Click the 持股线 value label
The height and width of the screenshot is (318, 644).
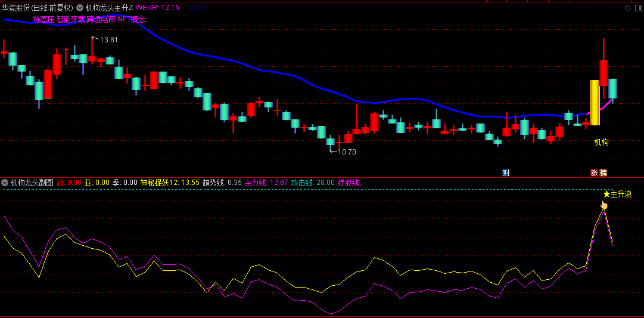click(351, 182)
